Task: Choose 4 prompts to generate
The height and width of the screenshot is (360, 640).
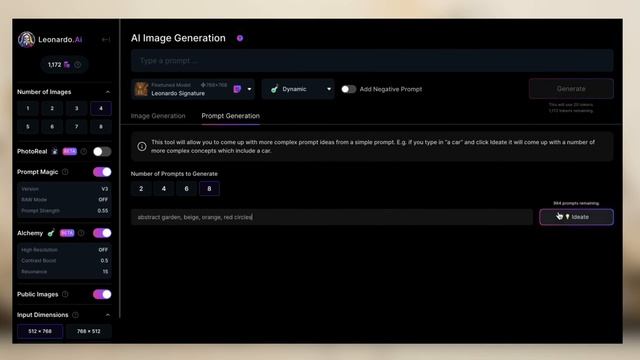Action: [x=164, y=189]
